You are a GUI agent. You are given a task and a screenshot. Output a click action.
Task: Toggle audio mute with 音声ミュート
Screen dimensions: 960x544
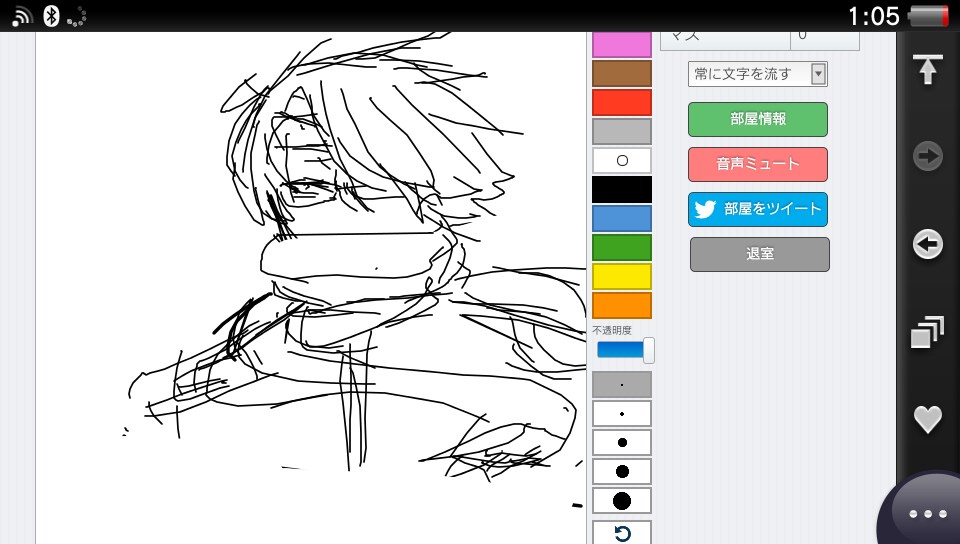[758, 164]
